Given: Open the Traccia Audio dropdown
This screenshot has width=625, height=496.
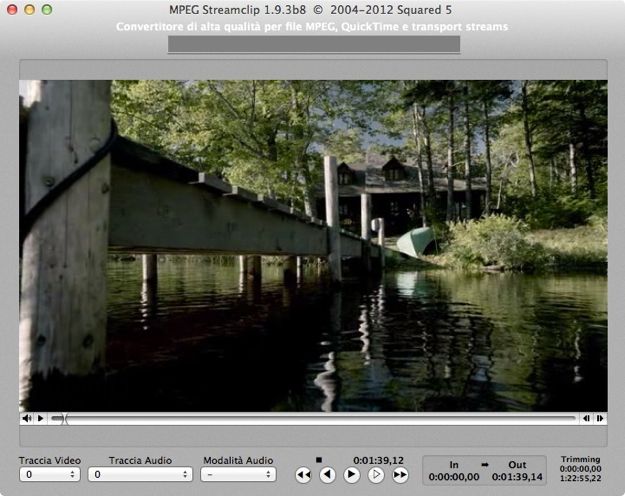Looking at the screenshot, I should point(139,475).
